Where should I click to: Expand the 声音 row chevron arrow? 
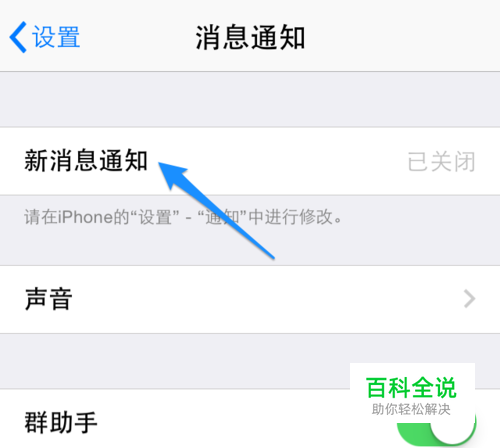coord(470,299)
